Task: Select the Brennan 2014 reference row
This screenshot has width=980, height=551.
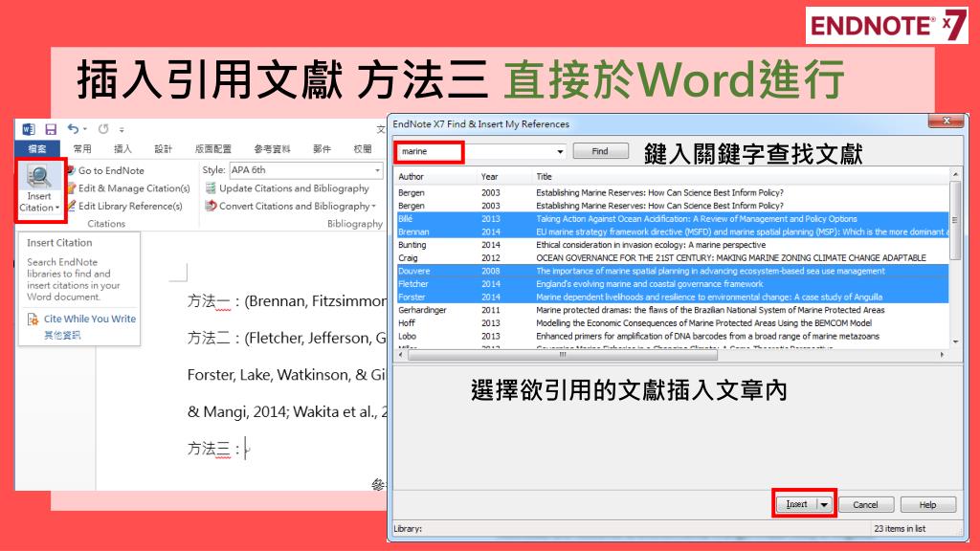Action: coord(673,231)
